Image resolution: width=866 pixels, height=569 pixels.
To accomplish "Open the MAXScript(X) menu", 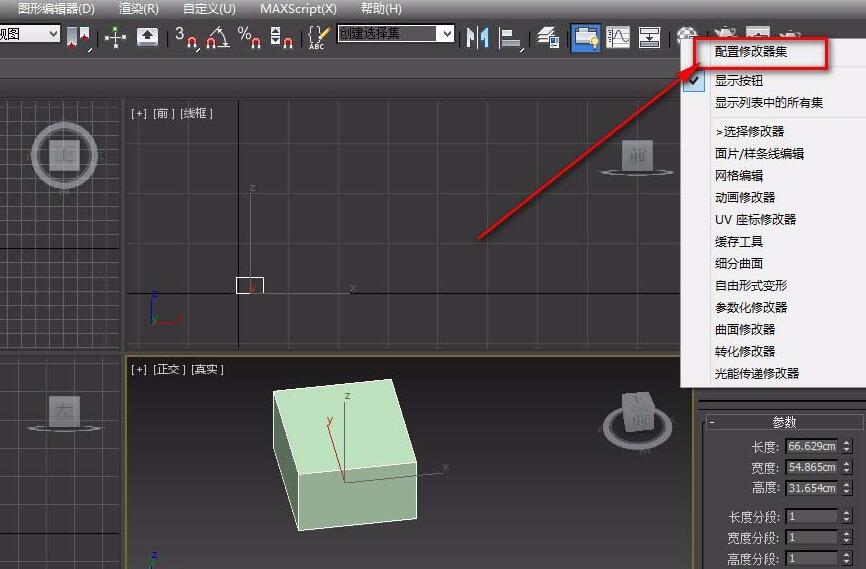I will tap(299, 8).
